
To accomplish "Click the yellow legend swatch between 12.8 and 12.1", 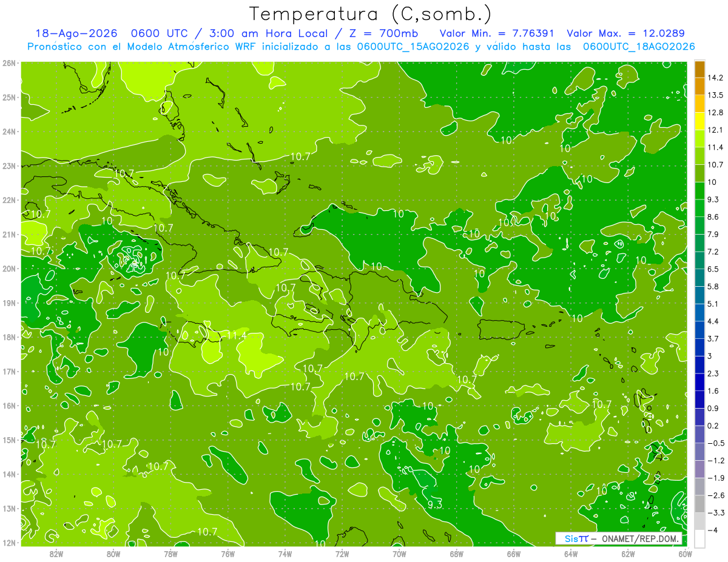I will 699,121.
